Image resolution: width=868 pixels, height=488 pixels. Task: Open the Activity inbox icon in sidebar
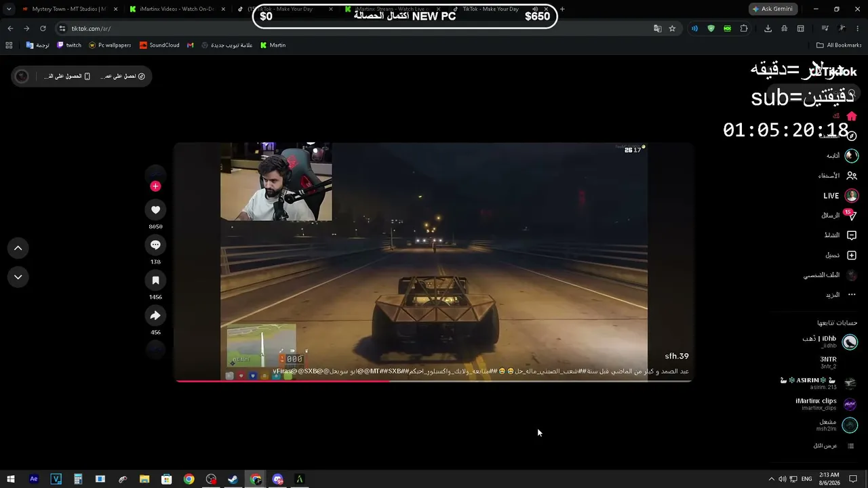[x=852, y=235]
